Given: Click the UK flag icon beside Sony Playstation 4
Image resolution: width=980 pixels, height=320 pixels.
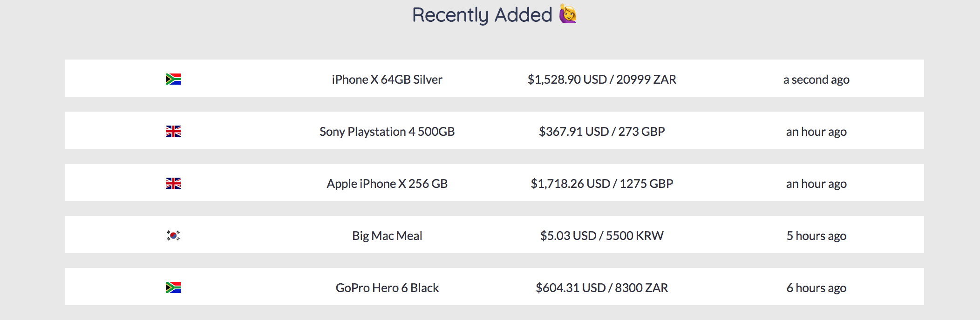Looking at the screenshot, I should 173,131.
